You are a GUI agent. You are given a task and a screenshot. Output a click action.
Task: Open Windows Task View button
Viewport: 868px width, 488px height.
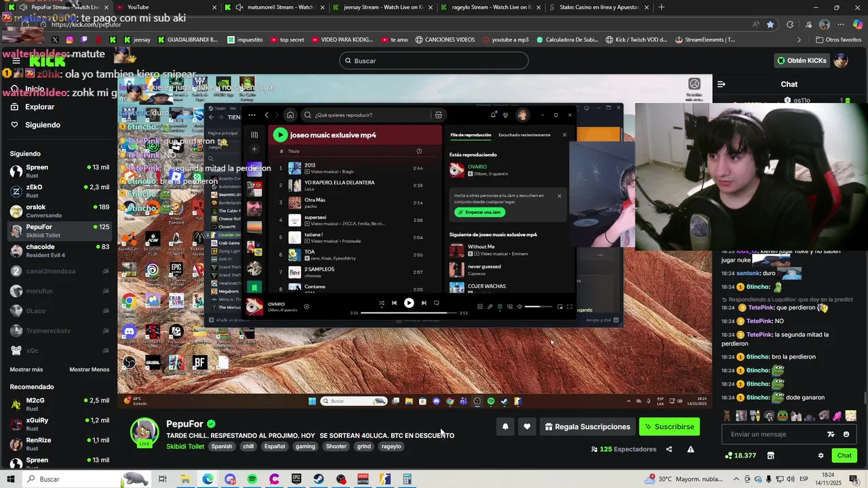click(163, 479)
